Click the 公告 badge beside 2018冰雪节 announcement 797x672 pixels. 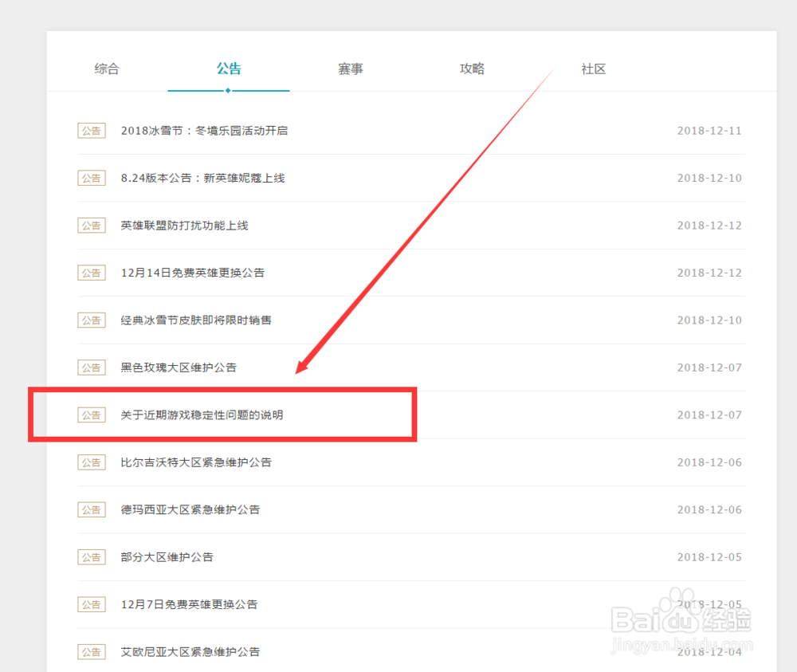[x=91, y=130]
